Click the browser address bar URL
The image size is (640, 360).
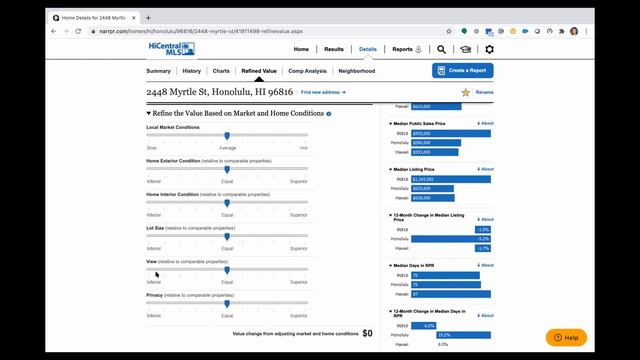201,31
